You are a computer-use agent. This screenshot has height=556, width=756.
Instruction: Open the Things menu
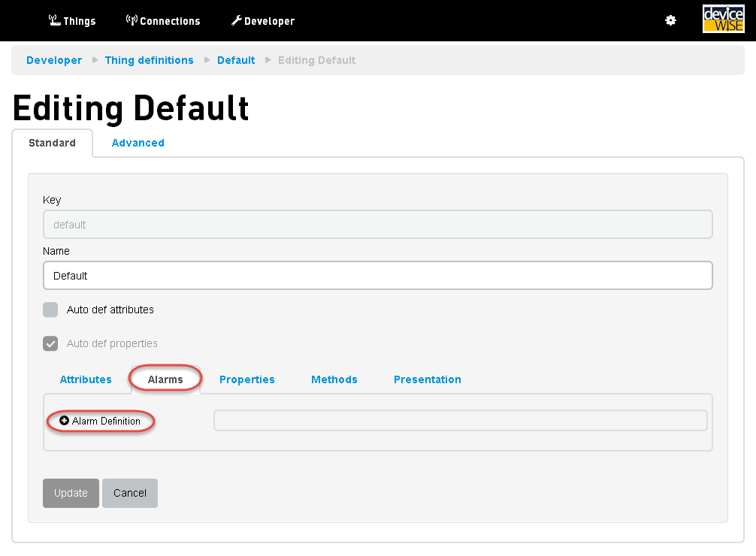(72, 21)
